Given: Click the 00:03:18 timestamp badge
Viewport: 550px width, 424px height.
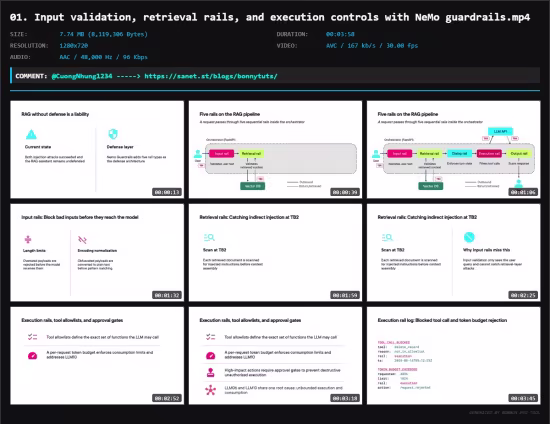Looking at the screenshot, I should pos(345,398).
